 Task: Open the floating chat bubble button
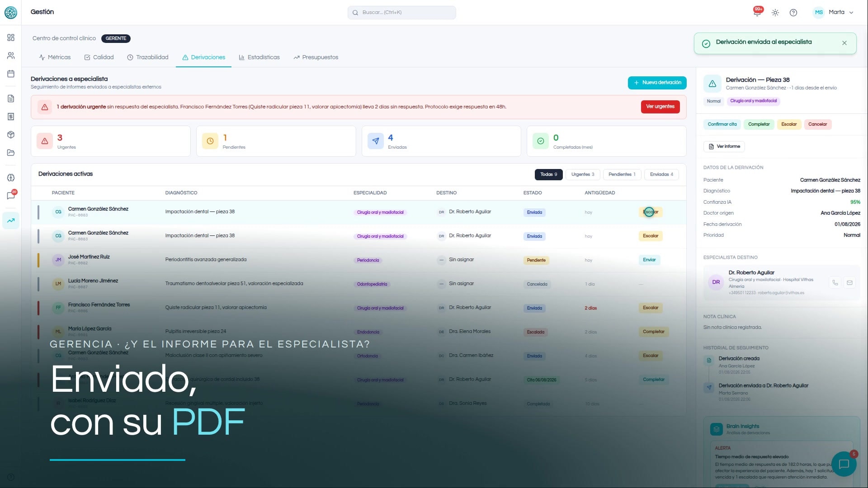click(x=844, y=464)
